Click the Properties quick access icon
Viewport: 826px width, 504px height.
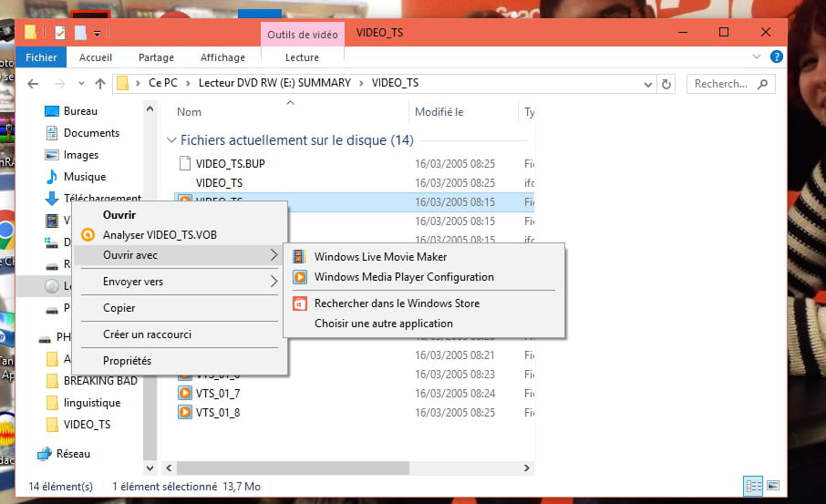click(60, 33)
